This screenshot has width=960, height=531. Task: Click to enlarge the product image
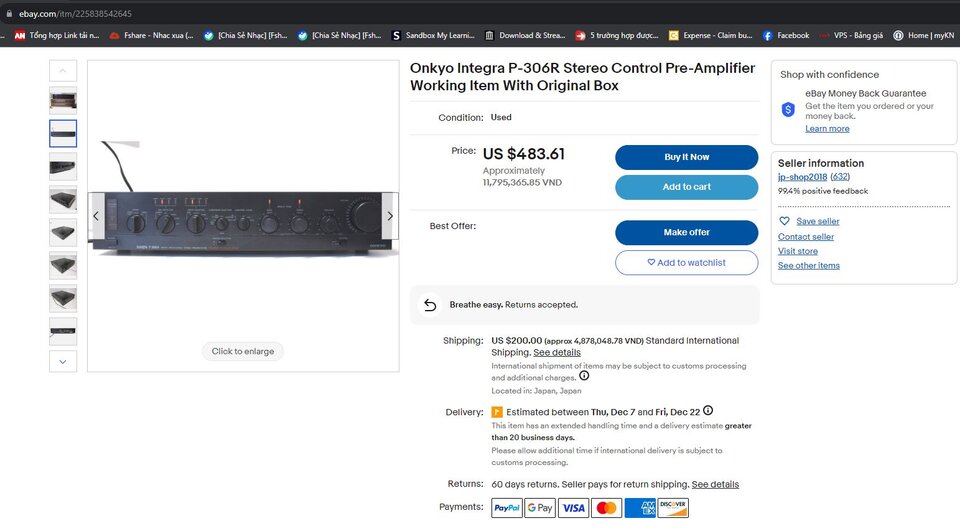pos(242,352)
